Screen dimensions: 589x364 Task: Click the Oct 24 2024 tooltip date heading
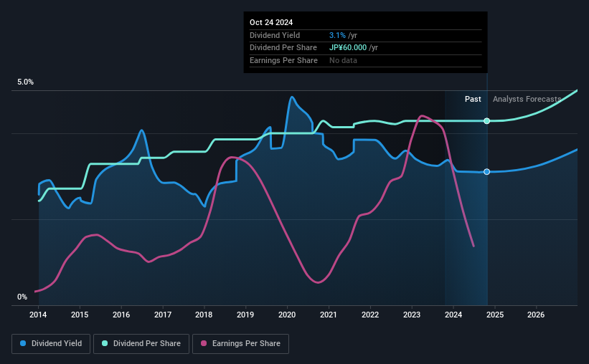coord(271,22)
